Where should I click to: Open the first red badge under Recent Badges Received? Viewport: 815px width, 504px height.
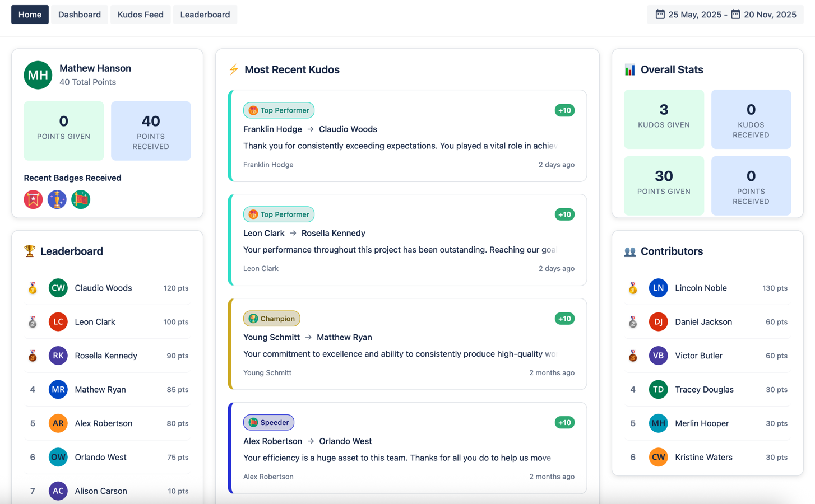pos(33,199)
